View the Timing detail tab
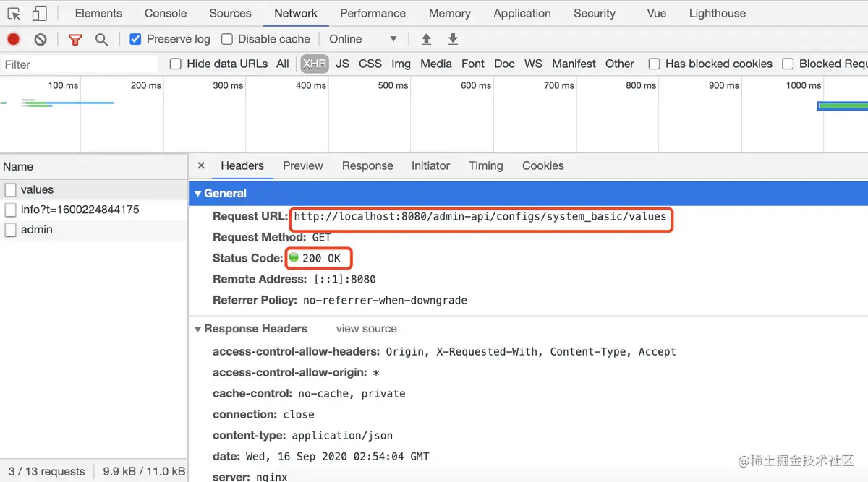The width and height of the screenshot is (868, 482). click(x=486, y=165)
